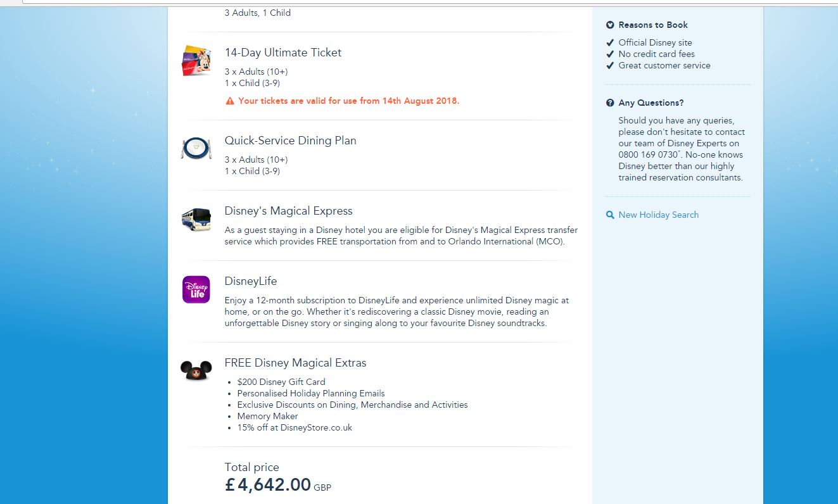Click the Magical Express bus icon

196,219
